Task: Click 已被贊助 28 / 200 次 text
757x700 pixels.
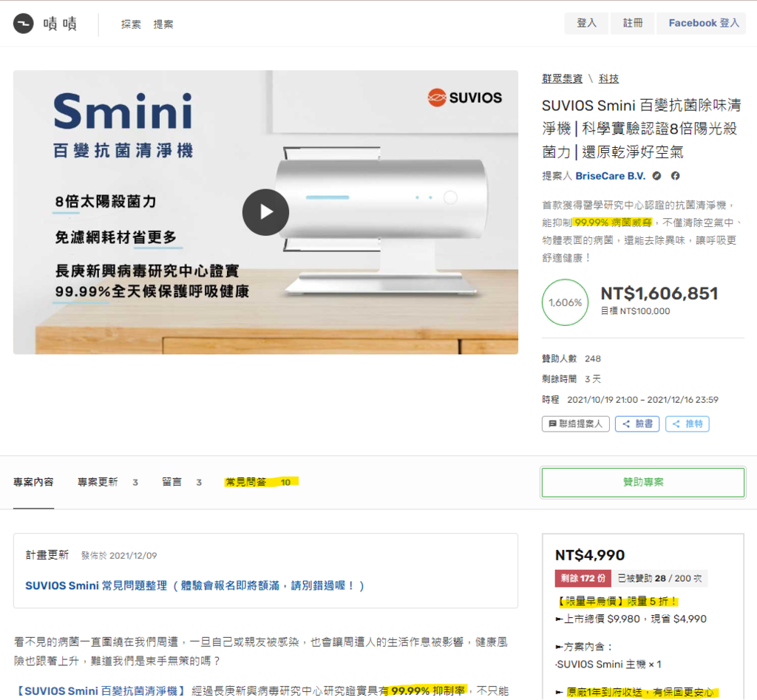Action: (x=659, y=578)
